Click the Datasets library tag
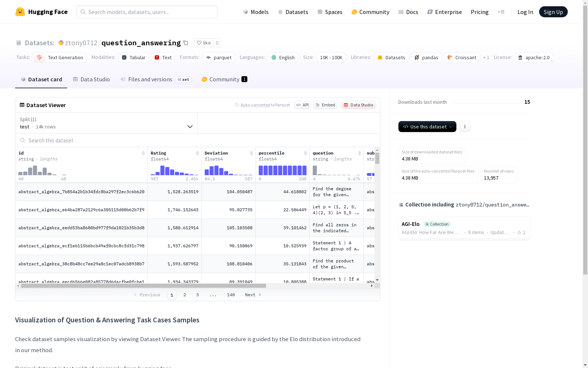This screenshot has height=368, width=588. point(391,57)
